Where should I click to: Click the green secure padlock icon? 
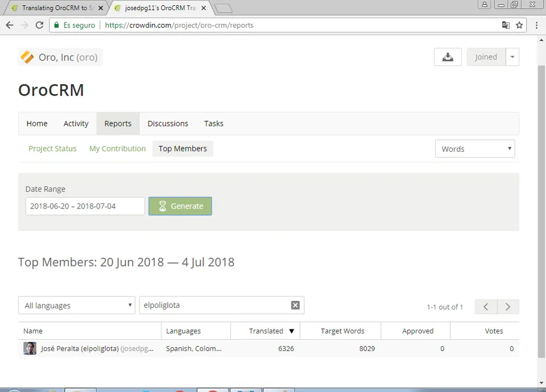[x=56, y=25]
